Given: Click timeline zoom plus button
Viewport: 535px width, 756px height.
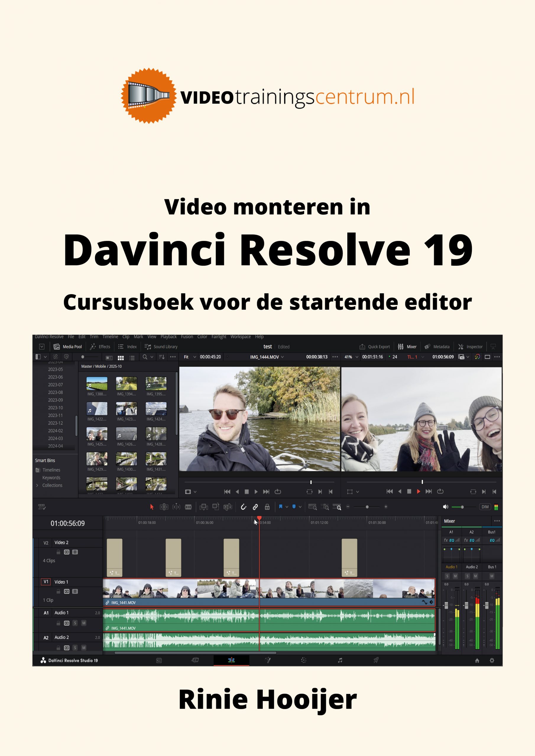Looking at the screenshot, I should pyautogui.click(x=386, y=507).
